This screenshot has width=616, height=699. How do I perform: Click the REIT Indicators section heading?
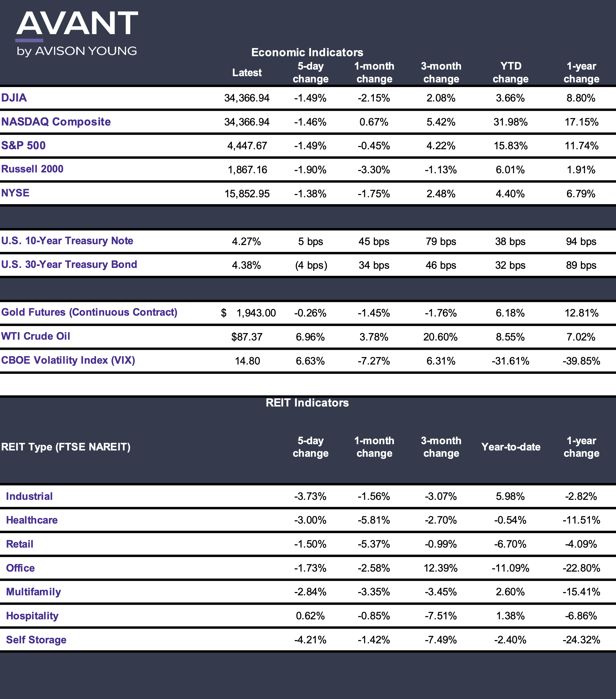point(307,402)
